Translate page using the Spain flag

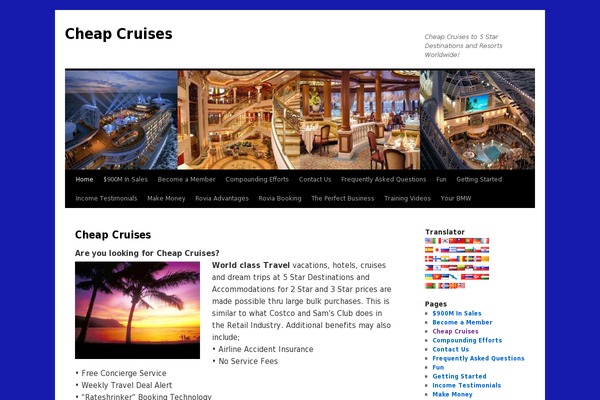click(429, 250)
